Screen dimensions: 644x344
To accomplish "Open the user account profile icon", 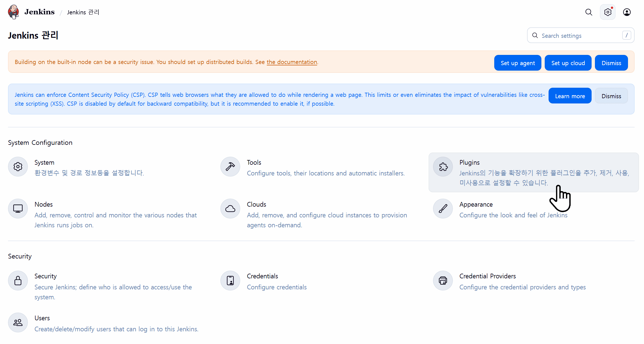I will 627,12.
